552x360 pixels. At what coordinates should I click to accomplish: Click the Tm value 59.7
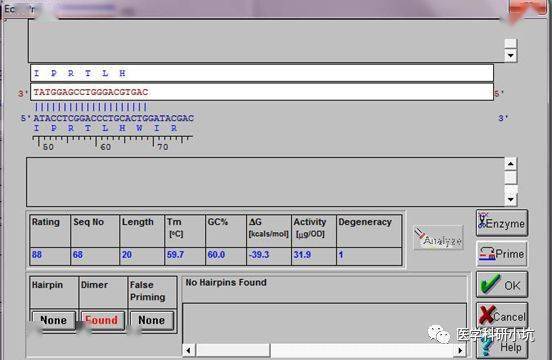pyautogui.click(x=175, y=254)
